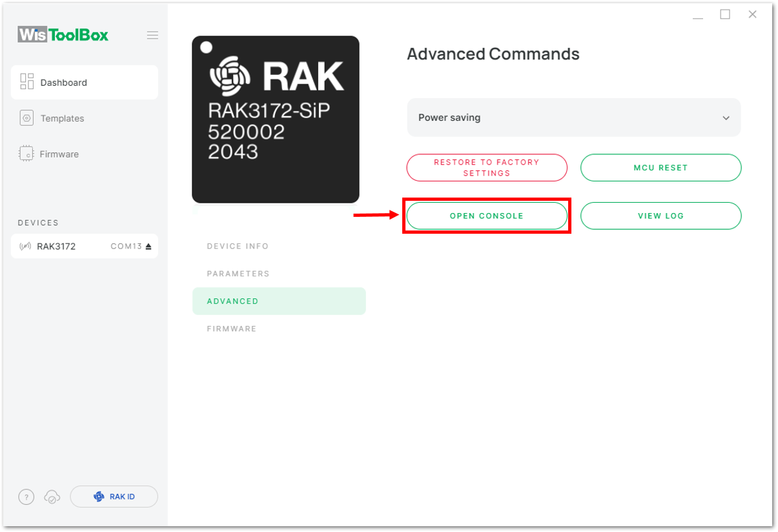Close the WisToolBox window
778x532 pixels.
[x=752, y=14]
